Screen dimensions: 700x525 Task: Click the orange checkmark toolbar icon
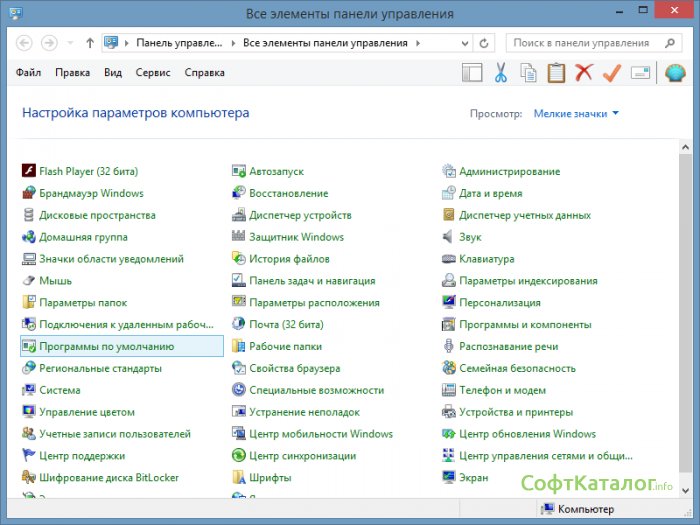coord(612,73)
